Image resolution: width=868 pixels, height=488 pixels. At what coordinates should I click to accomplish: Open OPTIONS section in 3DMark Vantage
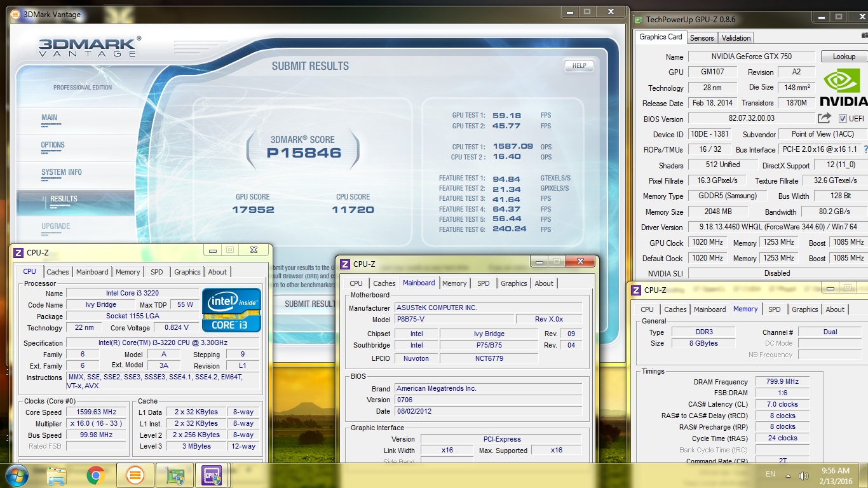click(x=53, y=145)
